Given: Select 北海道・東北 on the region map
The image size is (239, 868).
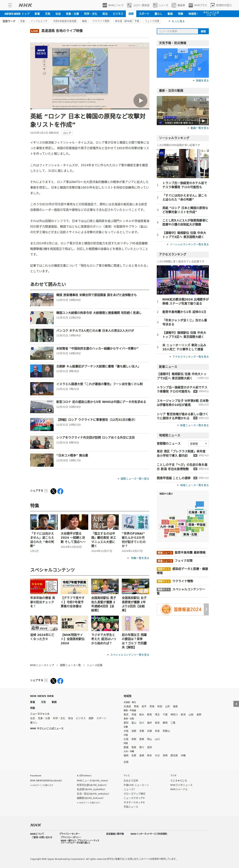Looking at the screenshot, I should click(x=197, y=512).
